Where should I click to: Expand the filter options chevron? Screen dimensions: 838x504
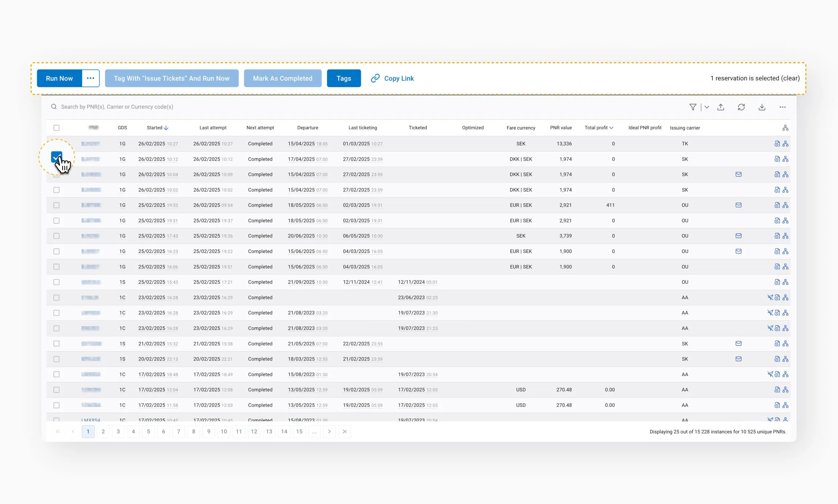click(x=707, y=107)
